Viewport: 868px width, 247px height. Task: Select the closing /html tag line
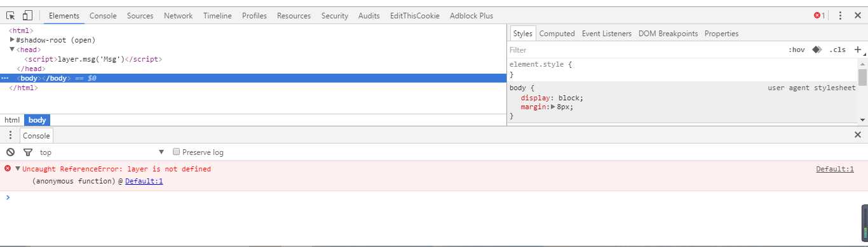pos(24,88)
